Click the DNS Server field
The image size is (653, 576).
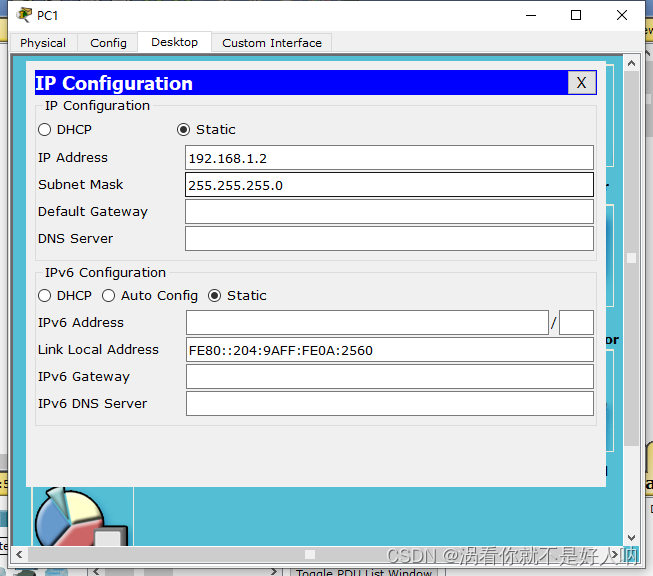point(389,239)
